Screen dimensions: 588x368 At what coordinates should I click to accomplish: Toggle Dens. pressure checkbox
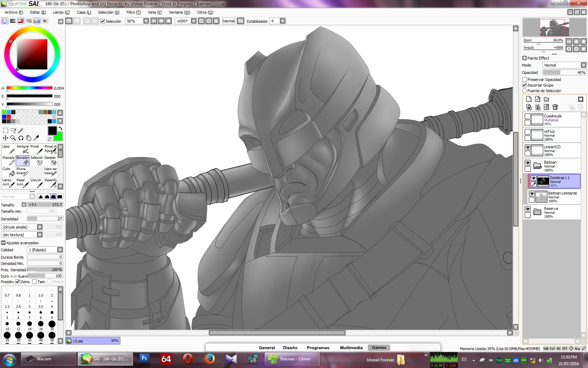(x=17, y=282)
